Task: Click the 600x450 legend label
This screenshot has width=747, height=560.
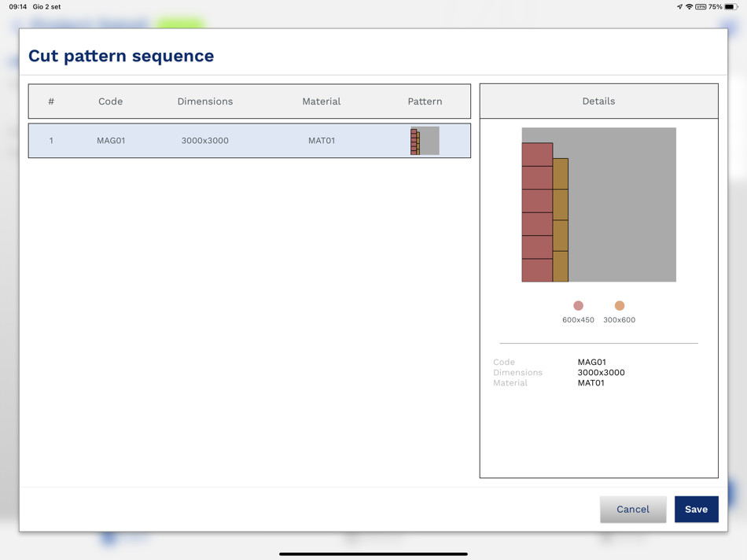Action: point(578,320)
